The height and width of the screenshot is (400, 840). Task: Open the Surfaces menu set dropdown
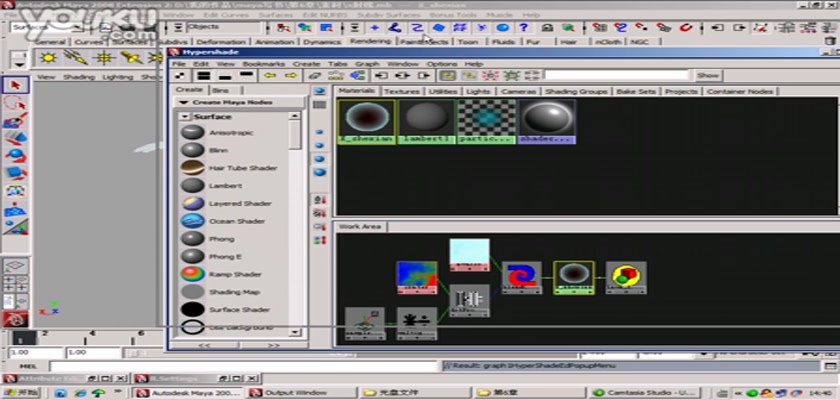48,27
